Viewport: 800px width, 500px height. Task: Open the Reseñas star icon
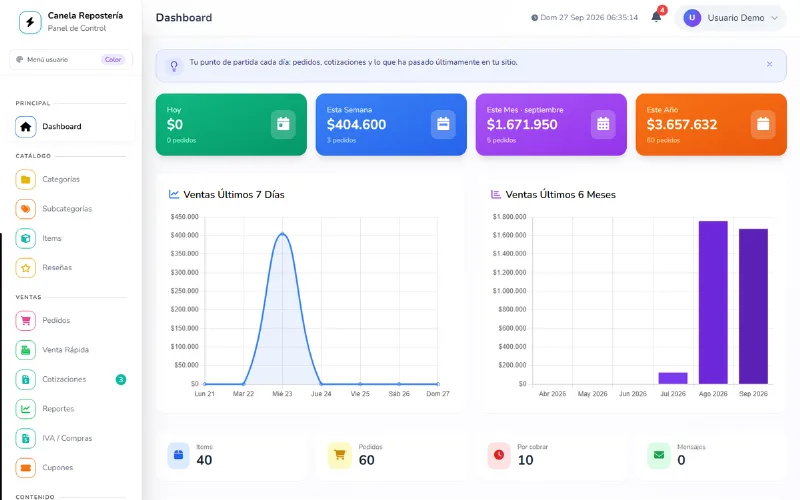pyautogui.click(x=26, y=268)
